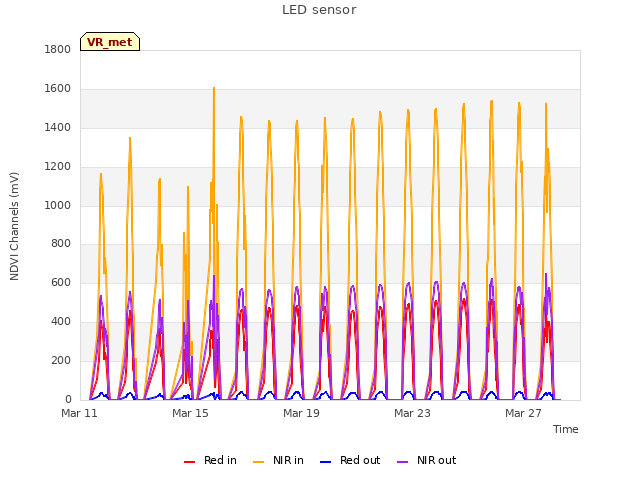The height and width of the screenshot is (480, 640).
Task: Toggle the NIR in legend entry
Action: 278,460
